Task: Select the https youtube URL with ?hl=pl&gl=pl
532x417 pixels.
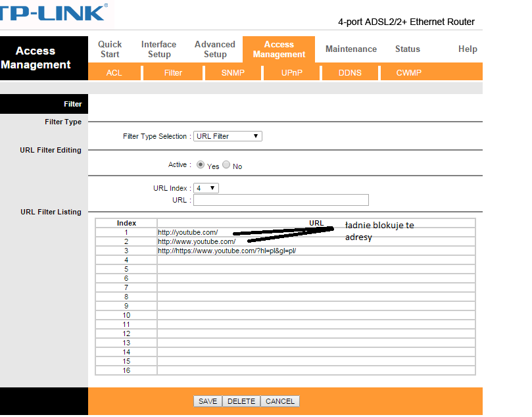Action: pyautogui.click(x=227, y=251)
